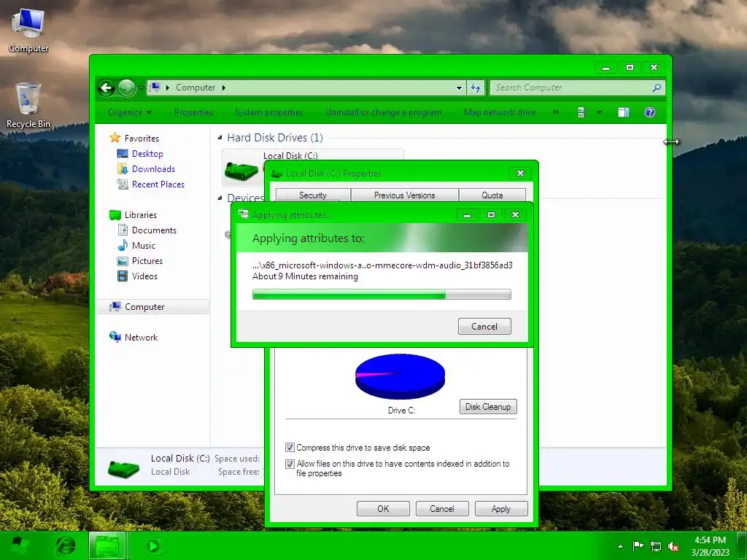The height and width of the screenshot is (560, 747).
Task: Open the Computer desktop icon
Action: click(x=28, y=30)
